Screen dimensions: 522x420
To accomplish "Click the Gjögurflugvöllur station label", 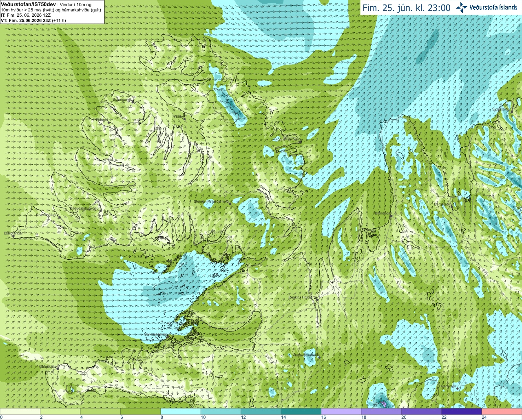I will [x=287, y=139].
